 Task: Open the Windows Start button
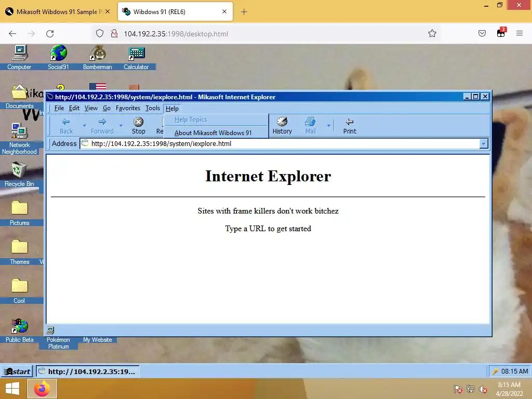[12, 389]
